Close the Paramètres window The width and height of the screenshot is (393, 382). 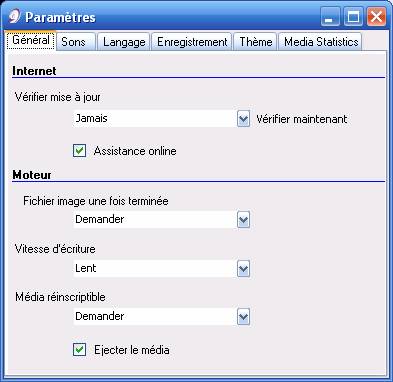[376, 16]
